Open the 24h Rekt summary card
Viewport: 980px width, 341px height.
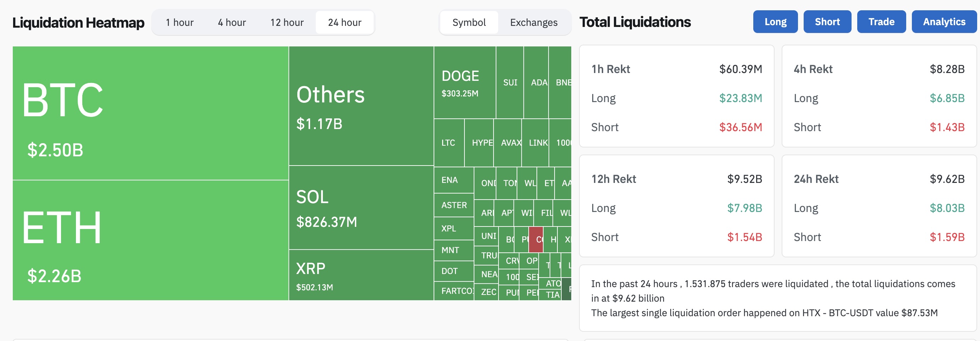click(x=879, y=206)
